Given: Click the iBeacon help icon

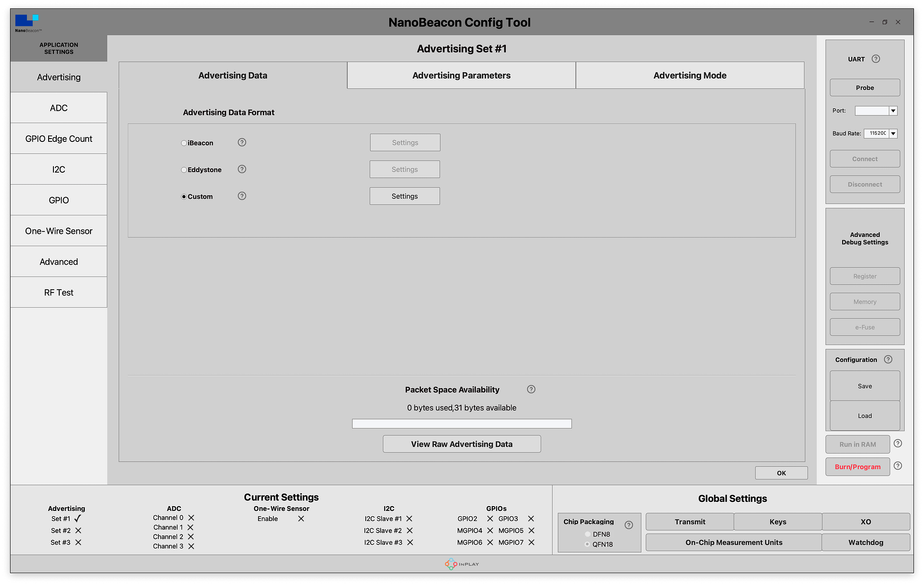Looking at the screenshot, I should tap(242, 142).
